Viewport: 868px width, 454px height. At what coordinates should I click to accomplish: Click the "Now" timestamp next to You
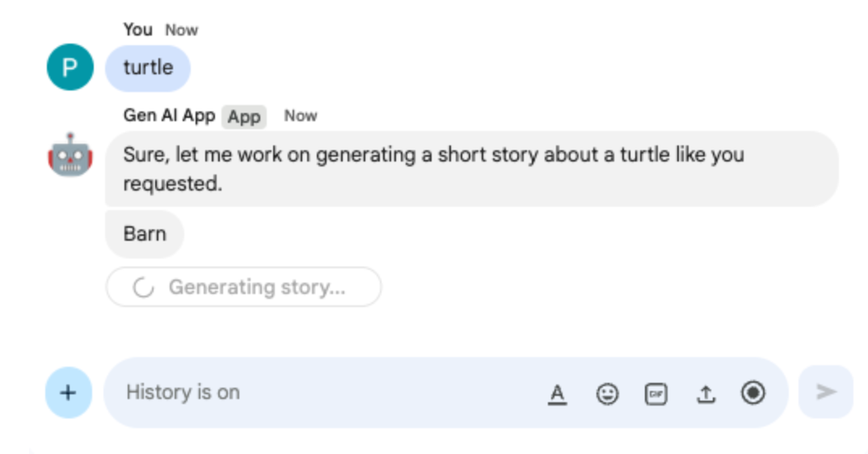coord(182,30)
